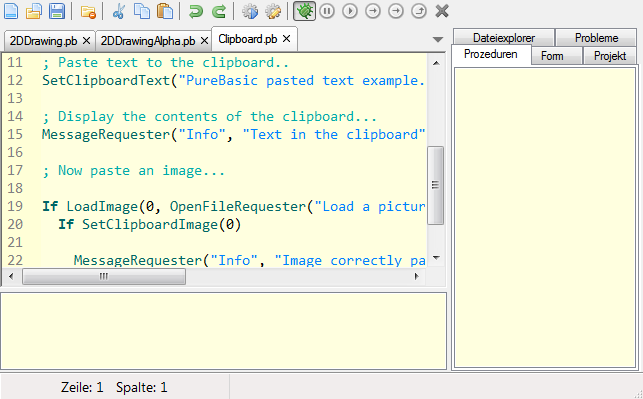The image size is (643, 399).
Task: Switch to 2DDrawing.pb tab
Action: tap(43, 41)
